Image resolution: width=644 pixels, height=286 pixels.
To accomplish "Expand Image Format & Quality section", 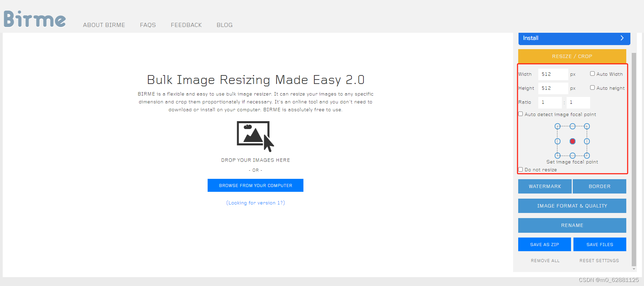I will coord(572,206).
